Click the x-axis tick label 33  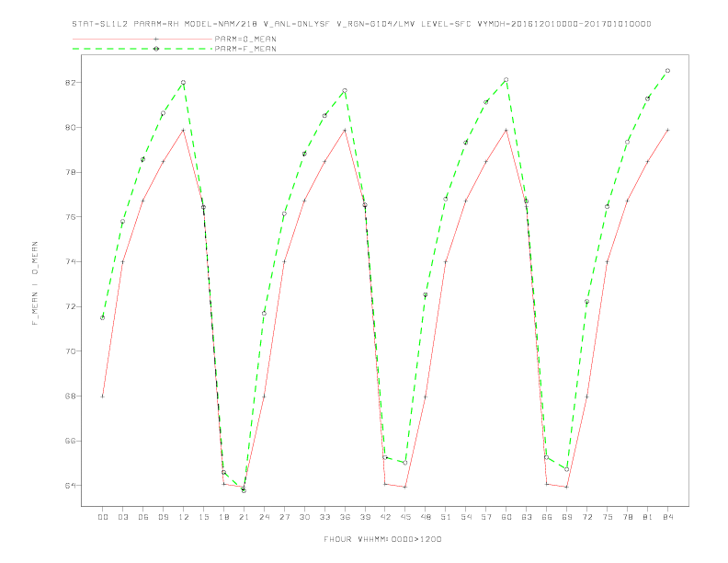click(x=324, y=517)
